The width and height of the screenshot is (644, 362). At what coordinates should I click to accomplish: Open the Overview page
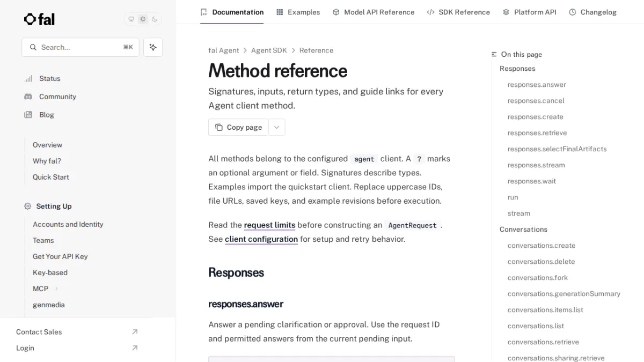point(47,145)
